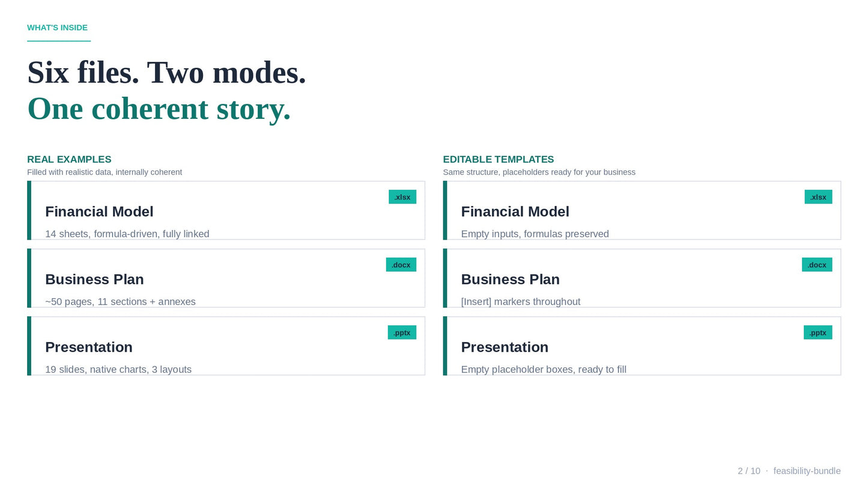The height and width of the screenshot is (488, 868).
Task: Click the .pptx badge under Editable Templates
Action: 818,333
